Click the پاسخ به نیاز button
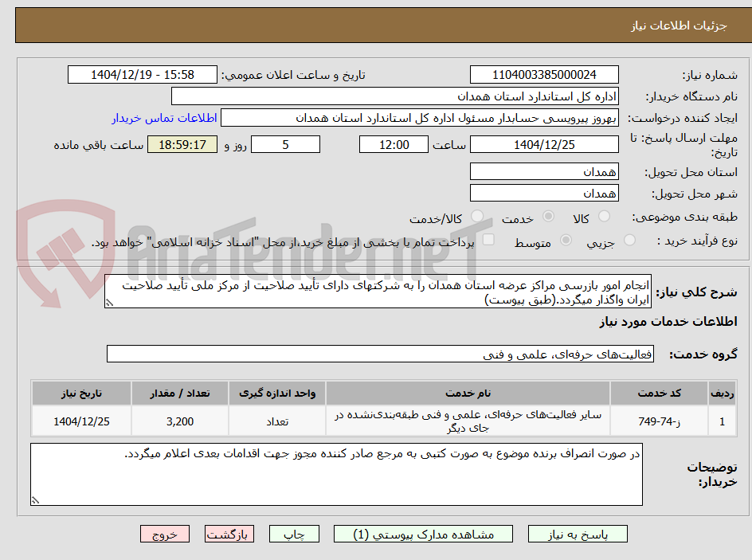 [578, 534]
